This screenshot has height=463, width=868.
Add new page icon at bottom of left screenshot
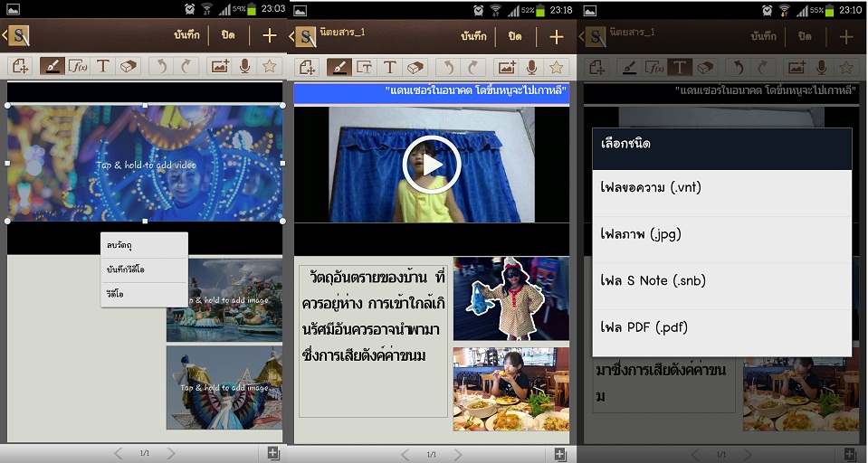pos(273,454)
